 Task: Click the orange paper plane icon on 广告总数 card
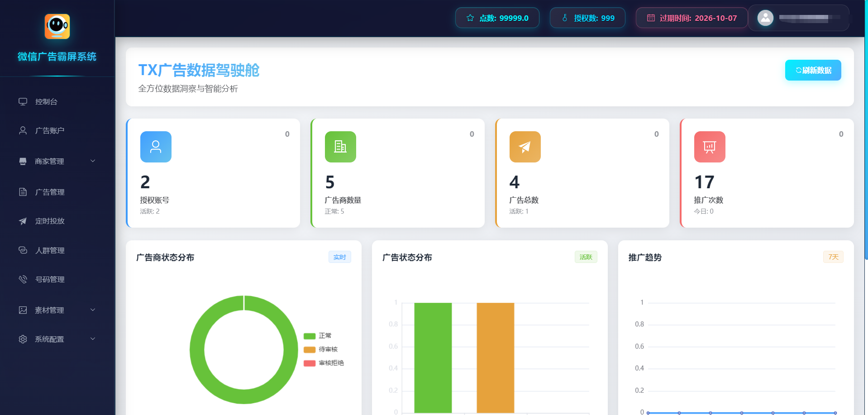[x=525, y=147]
